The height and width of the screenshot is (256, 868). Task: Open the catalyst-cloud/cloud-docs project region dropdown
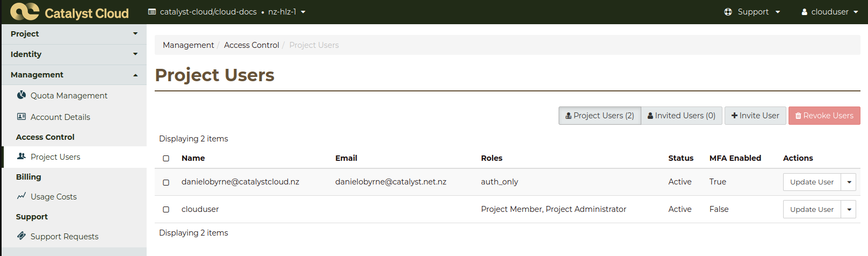point(227,12)
